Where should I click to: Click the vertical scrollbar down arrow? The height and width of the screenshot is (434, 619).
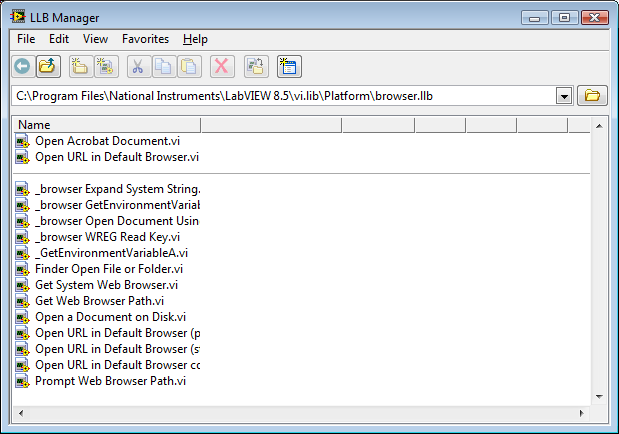(x=599, y=396)
